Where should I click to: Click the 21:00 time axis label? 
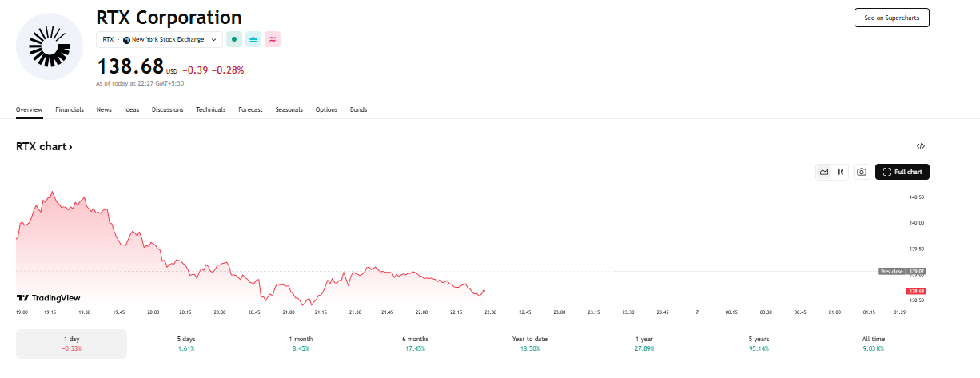tap(289, 312)
